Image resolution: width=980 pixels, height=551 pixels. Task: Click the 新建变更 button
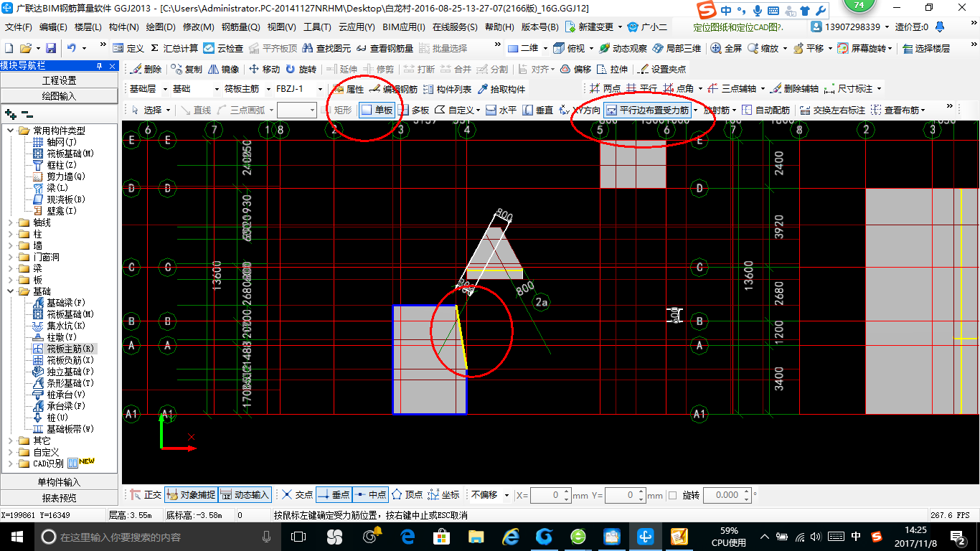click(x=590, y=27)
